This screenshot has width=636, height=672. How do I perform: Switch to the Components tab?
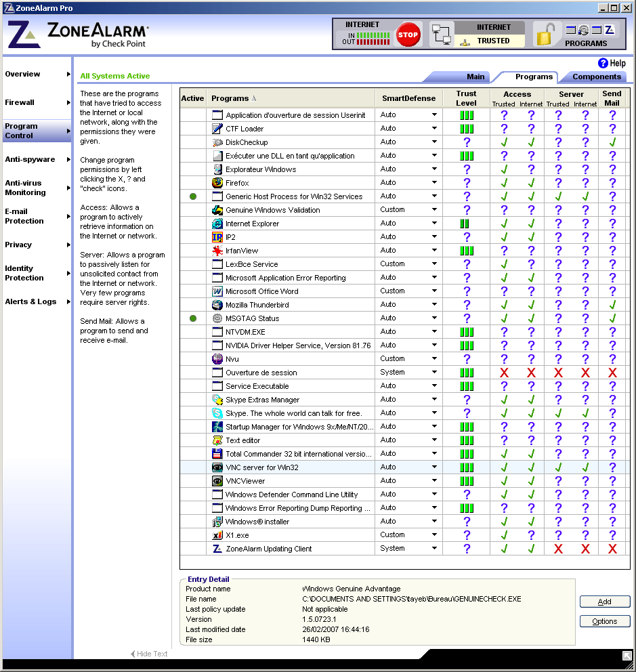(597, 77)
